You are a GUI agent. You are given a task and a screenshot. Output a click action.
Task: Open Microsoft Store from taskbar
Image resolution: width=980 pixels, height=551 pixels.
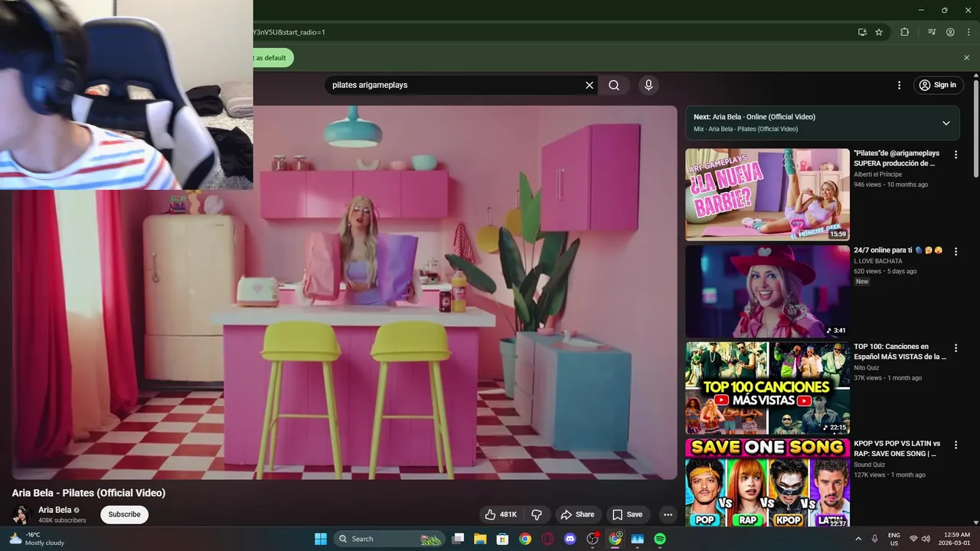point(502,539)
